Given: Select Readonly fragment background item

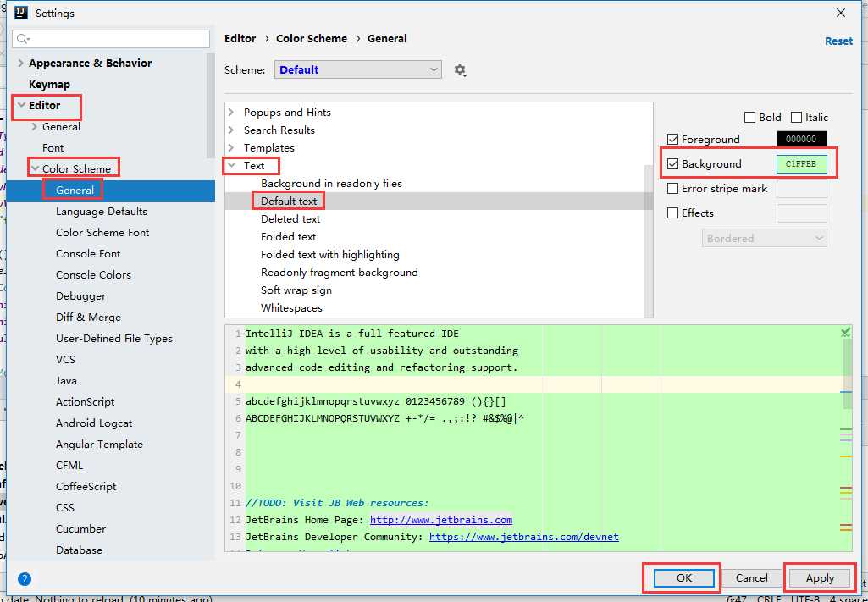Looking at the screenshot, I should (340, 273).
